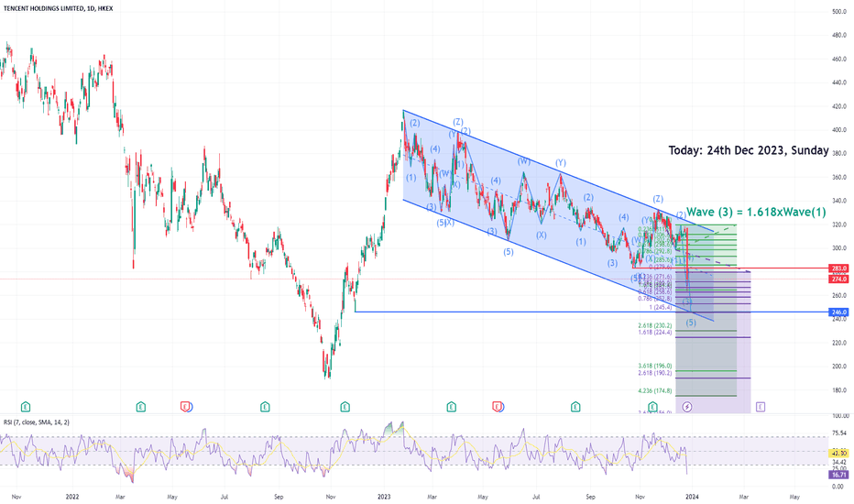This screenshot has height=504, width=854.
Task: Click the 2022 label on the time axis
Action: tap(71, 497)
